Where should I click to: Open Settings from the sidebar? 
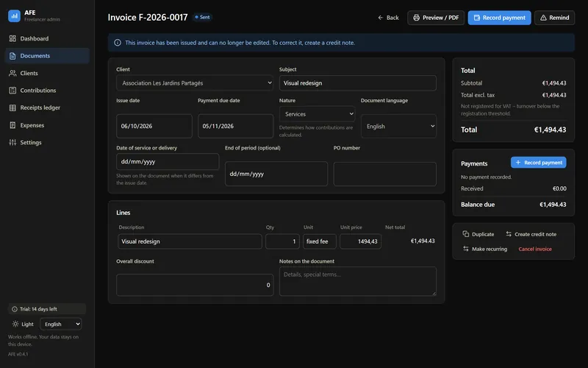point(47,142)
